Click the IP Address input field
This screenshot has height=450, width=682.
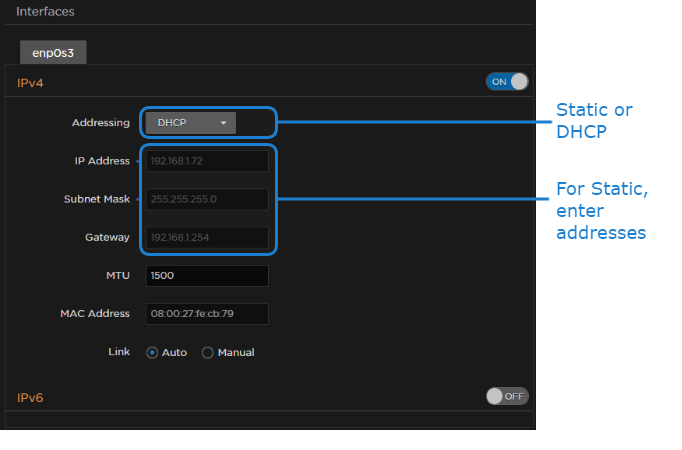207,161
